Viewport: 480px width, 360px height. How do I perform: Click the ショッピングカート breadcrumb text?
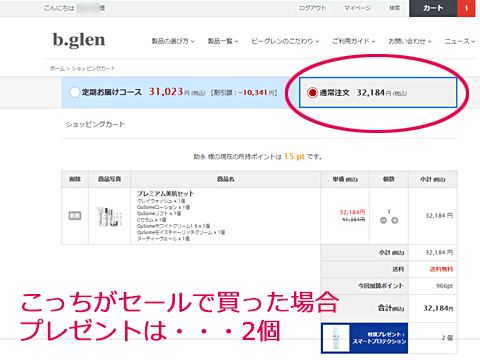94,68
